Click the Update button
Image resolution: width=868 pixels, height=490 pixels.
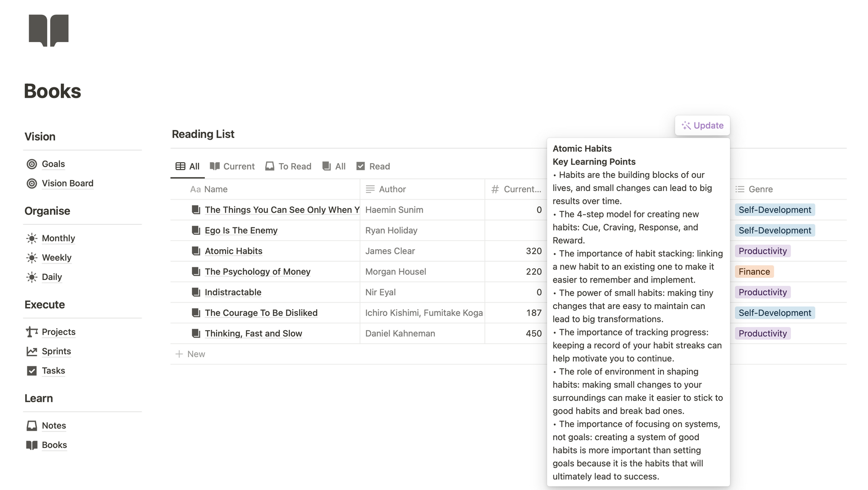point(702,125)
